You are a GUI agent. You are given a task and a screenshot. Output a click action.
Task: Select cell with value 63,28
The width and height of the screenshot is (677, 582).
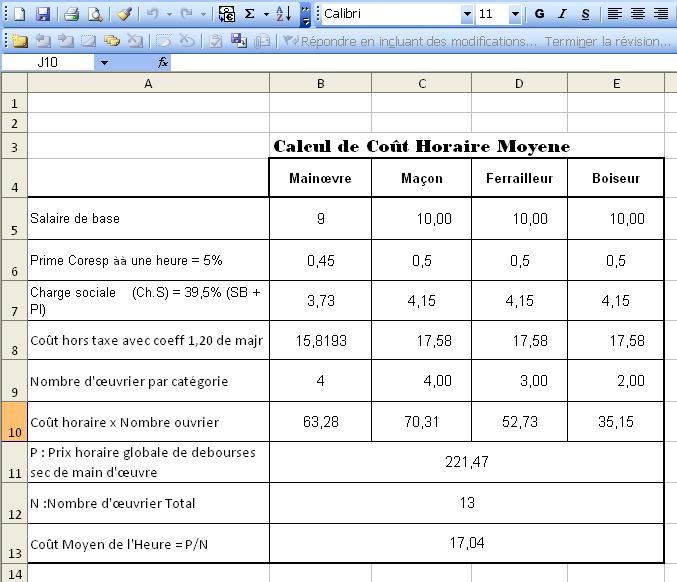(320, 421)
